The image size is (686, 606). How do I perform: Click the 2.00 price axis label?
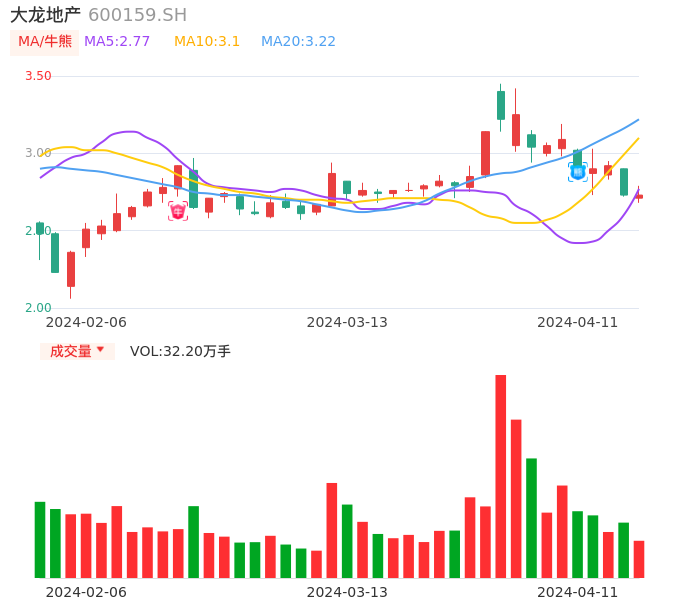[38, 308]
